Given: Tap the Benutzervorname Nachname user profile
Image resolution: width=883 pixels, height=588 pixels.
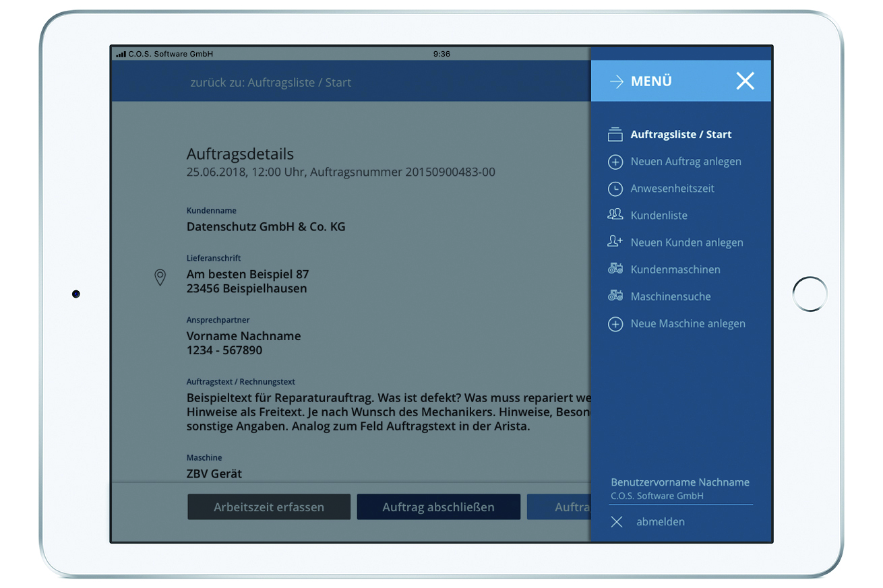Looking at the screenshot, I should pyautogui.click(x=679, y=482).
